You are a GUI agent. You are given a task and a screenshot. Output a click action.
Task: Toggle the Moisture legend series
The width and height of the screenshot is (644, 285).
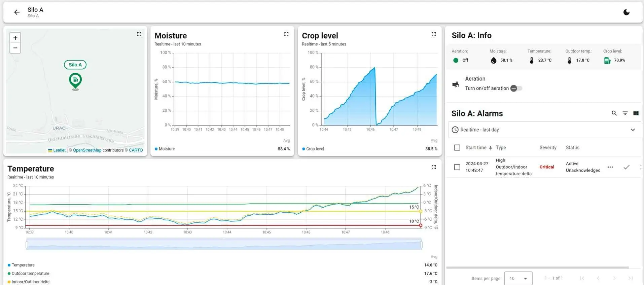coord(165,149)
